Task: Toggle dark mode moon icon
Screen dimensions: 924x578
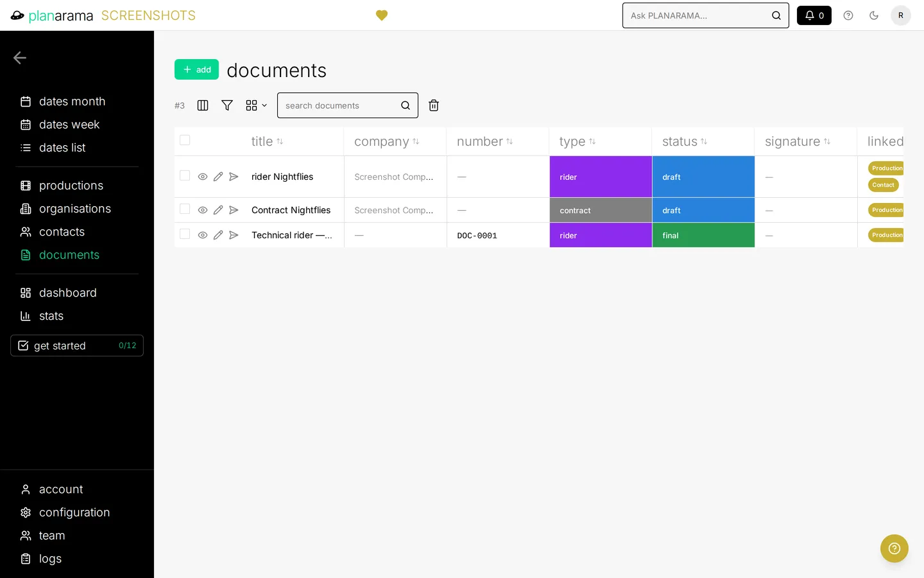Action: [x=874, y=15]
